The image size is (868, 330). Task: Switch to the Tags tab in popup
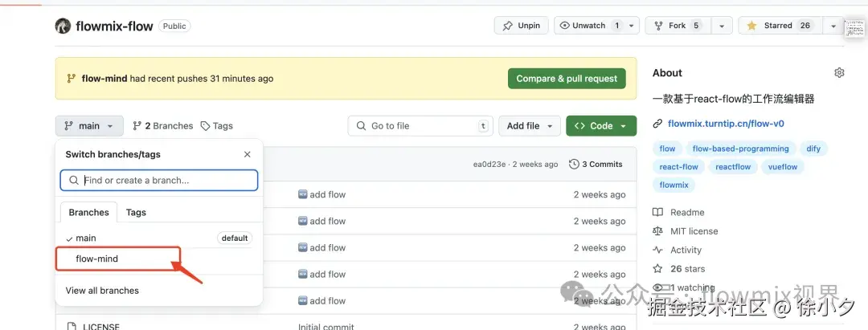tap(136, 213)
